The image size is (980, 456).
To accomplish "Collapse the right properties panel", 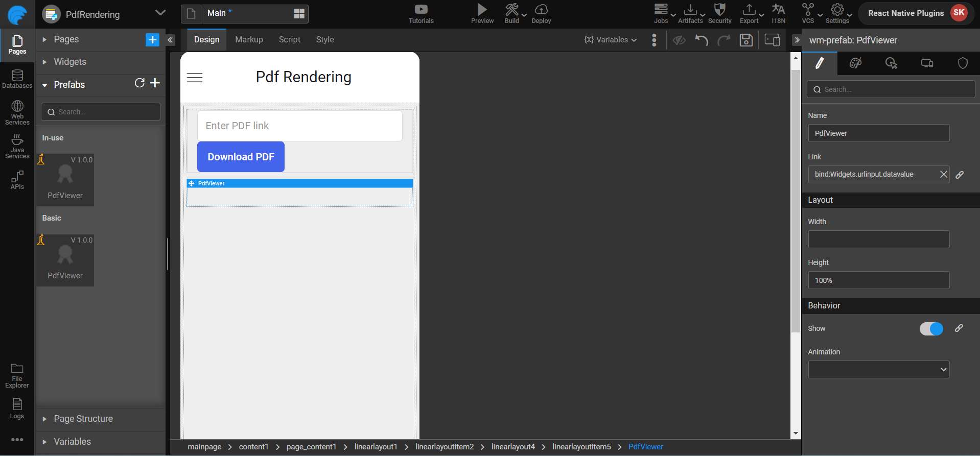I will point(797,40).
